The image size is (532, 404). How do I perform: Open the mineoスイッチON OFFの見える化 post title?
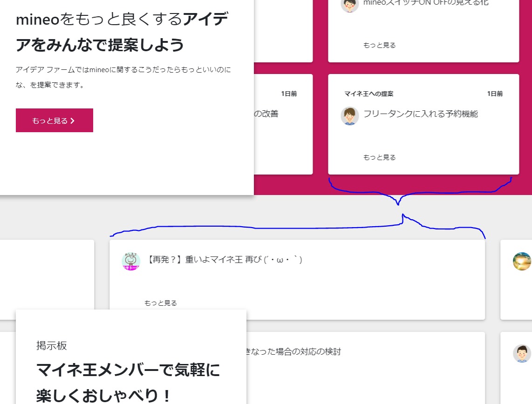pyautogui.click(x=426, y=3)
